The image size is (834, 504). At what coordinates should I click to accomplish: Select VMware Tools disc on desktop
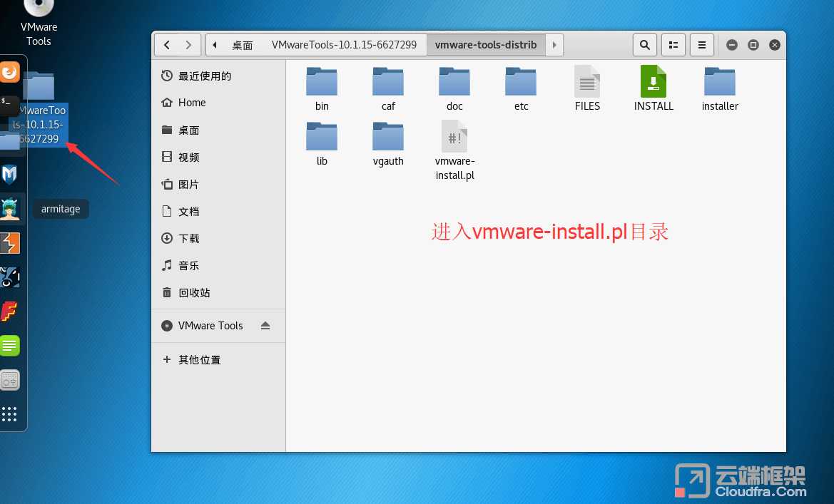(x=39, y=21)
